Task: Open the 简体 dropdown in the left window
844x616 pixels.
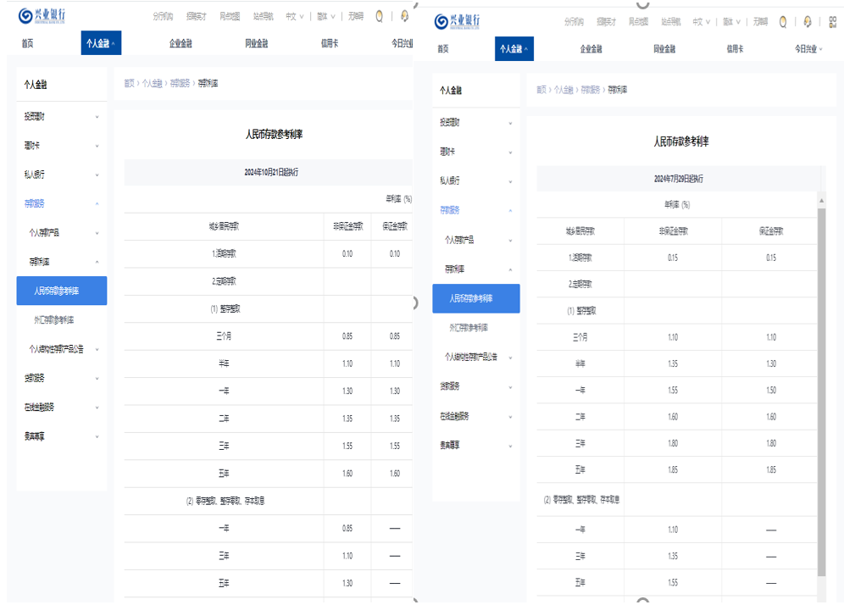Action: (x=326, y=17)
